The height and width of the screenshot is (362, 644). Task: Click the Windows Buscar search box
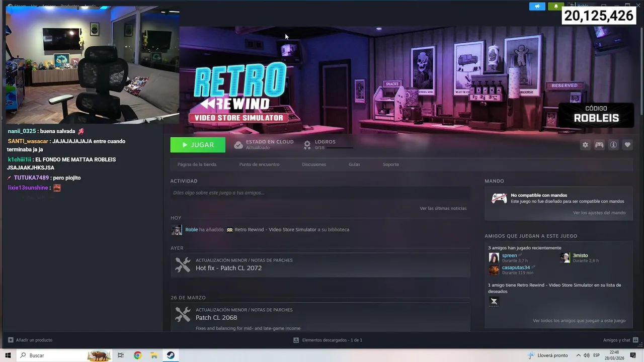[64, 355]
